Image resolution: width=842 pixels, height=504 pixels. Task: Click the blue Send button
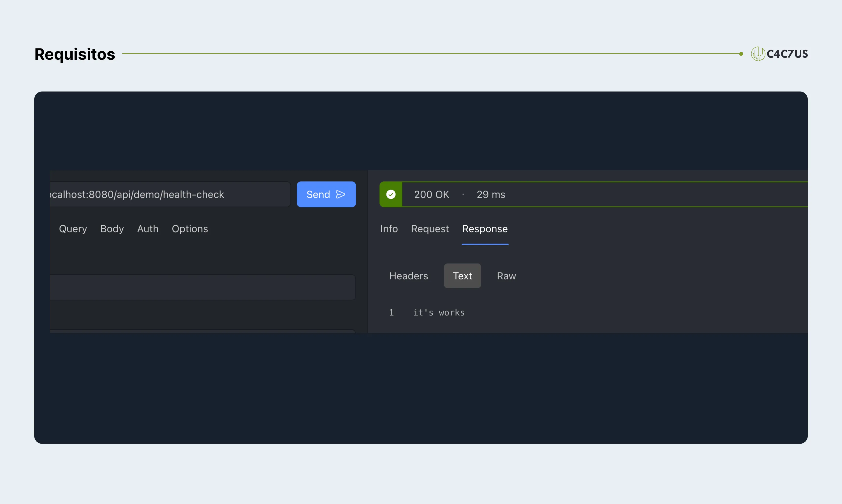tap(326, 194)
